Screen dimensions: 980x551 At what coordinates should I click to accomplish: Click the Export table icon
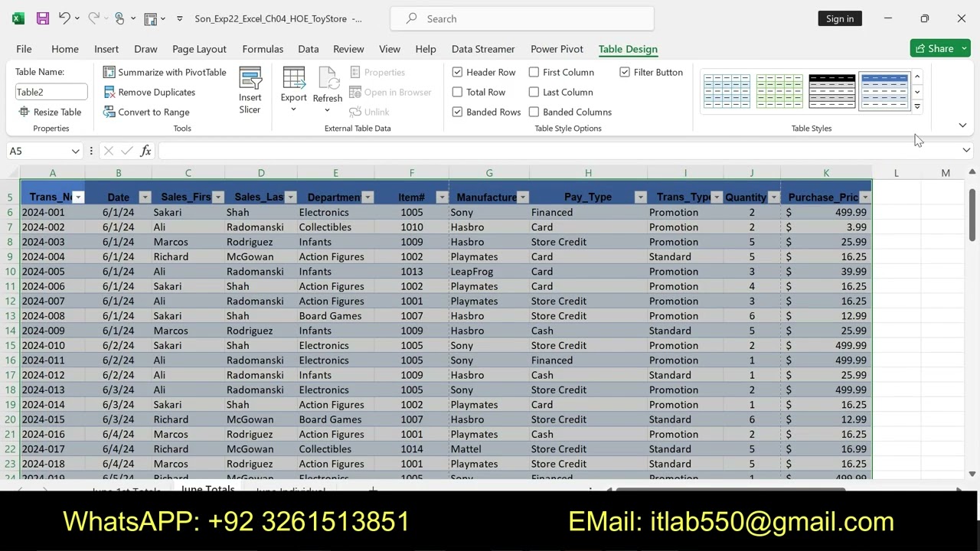(293, 80)
